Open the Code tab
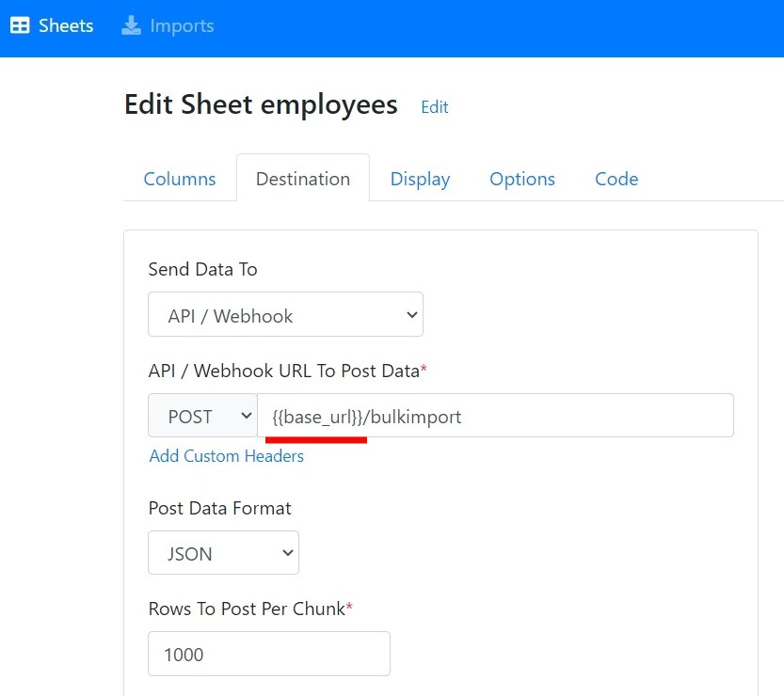The height and width of the screenshot is (696, 784). tap(616, 179)
